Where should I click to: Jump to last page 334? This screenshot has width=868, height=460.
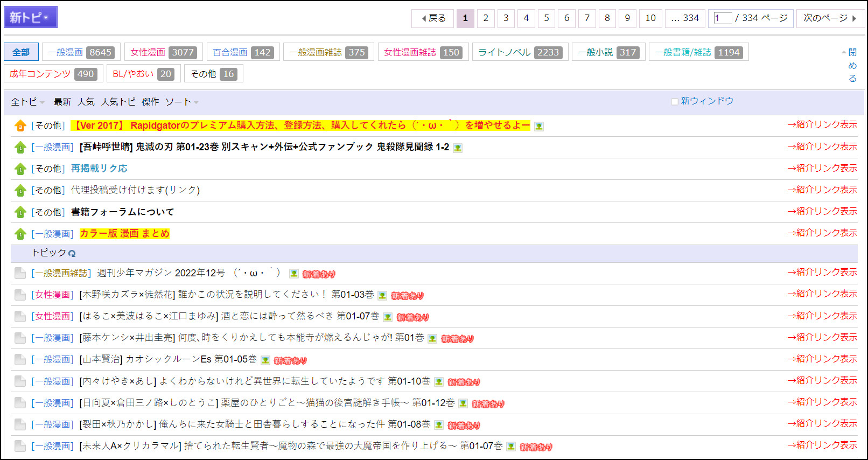tap(685, 18)
